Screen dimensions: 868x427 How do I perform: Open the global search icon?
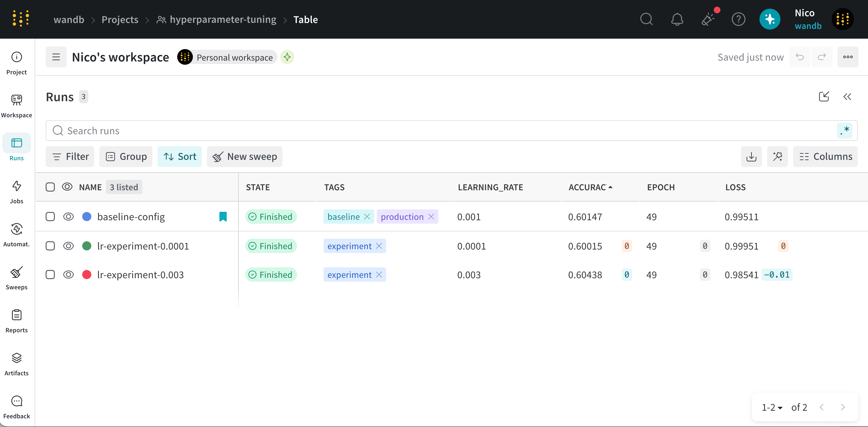646,19
